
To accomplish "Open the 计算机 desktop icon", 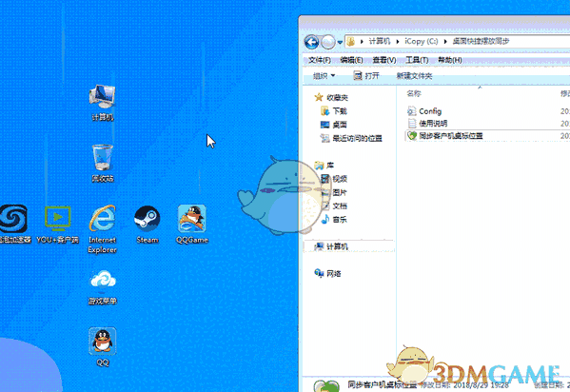I will [x=102, y=102].
